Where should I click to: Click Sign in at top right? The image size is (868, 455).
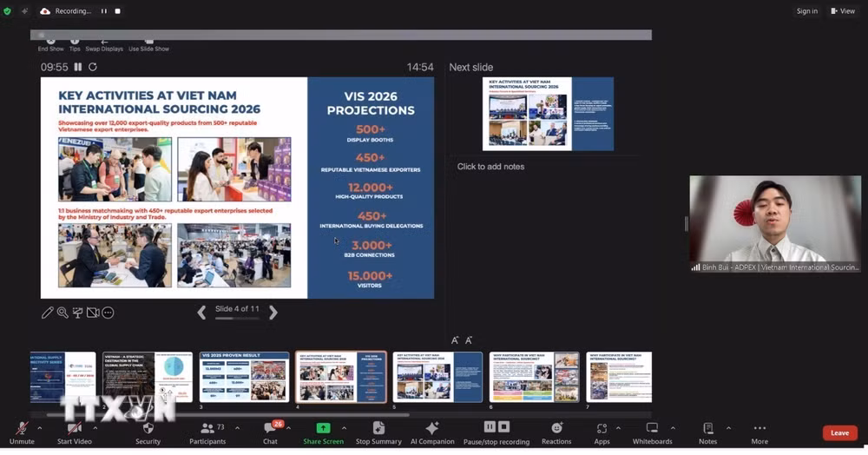(807, 11)
